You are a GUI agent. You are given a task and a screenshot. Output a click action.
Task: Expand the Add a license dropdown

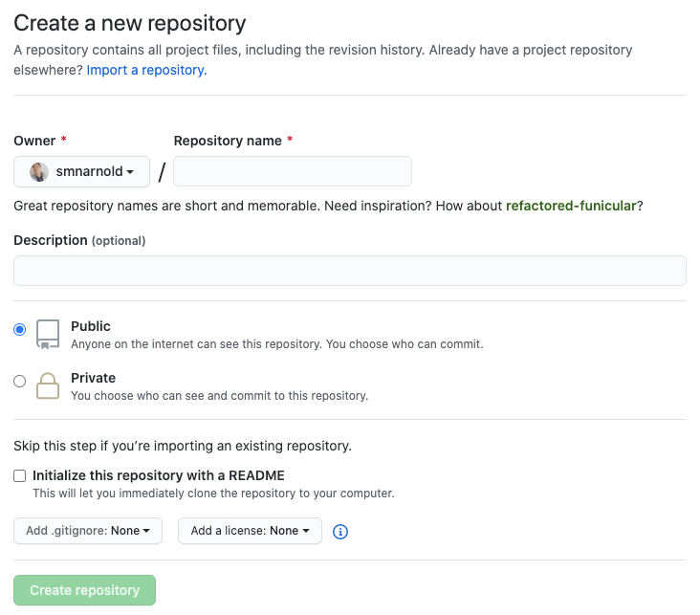(x=250, y=531)
